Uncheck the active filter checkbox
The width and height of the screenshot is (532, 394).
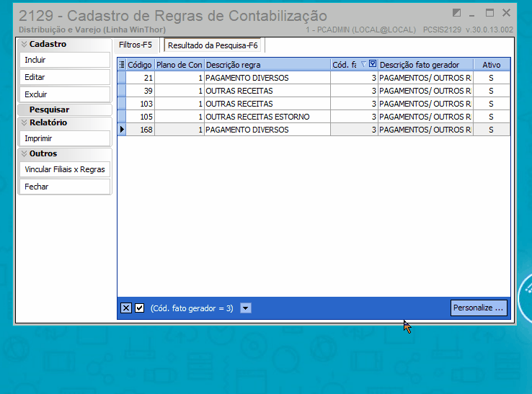point(139,308)
